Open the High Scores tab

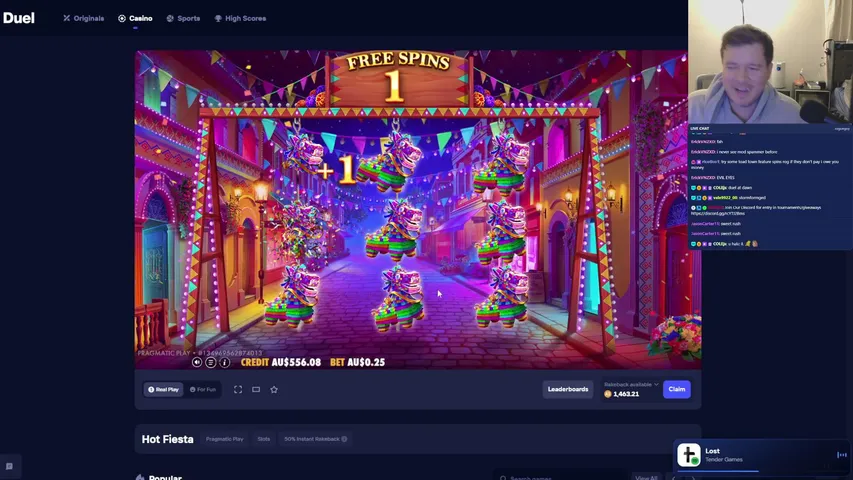pyautogui.click(x=240, y=19)
